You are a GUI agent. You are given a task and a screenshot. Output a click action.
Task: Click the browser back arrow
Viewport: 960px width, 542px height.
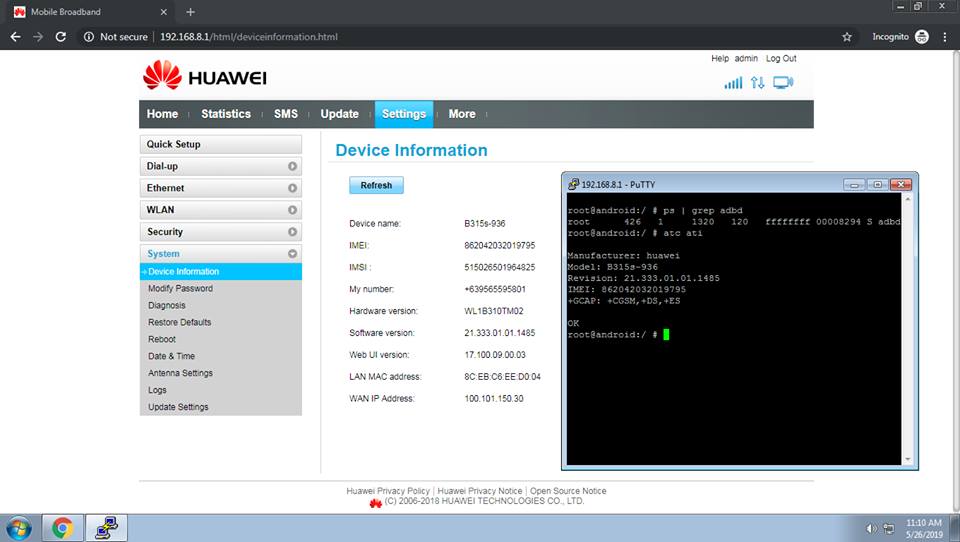[16, 37]
